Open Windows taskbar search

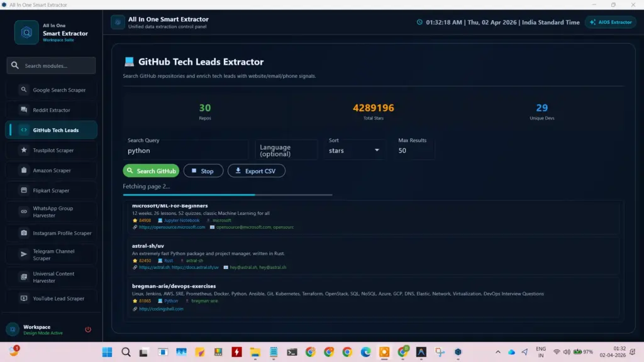tap(126, 352)
